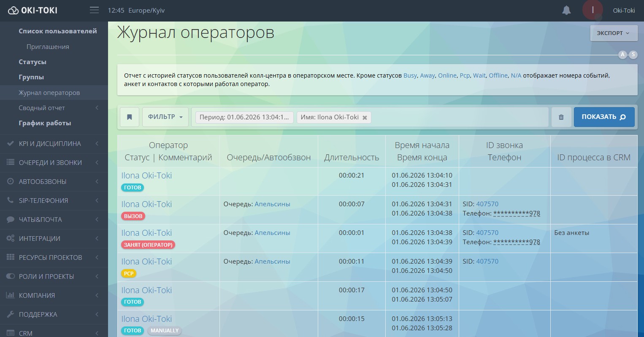Open the ФИЛЬТР dropdown
The width and height of the screenshot is (644, 337).
[x=165, y=117]
